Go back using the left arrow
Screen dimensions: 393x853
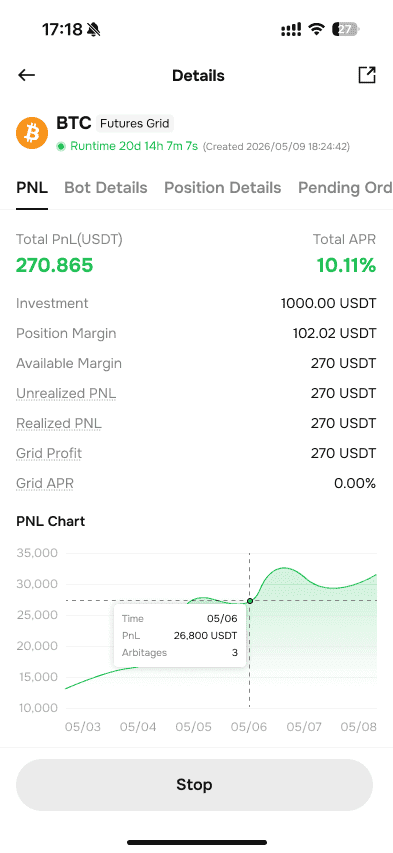(x=26, y=75)
